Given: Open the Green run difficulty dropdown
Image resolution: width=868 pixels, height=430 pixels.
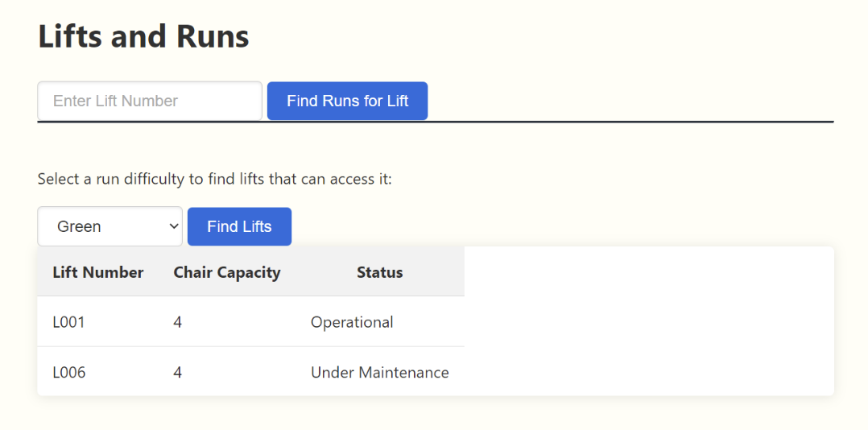Looking at the screenshot, I should [x=110, y=226].
